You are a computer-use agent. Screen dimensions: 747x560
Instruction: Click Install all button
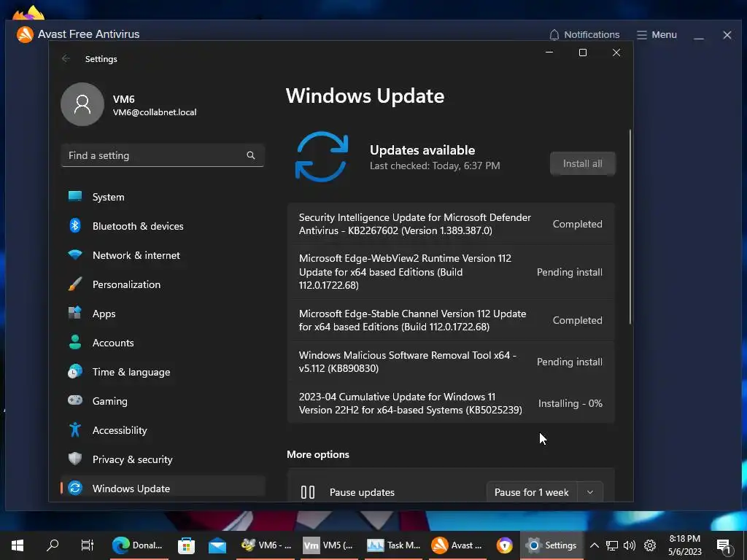point(583,163)
